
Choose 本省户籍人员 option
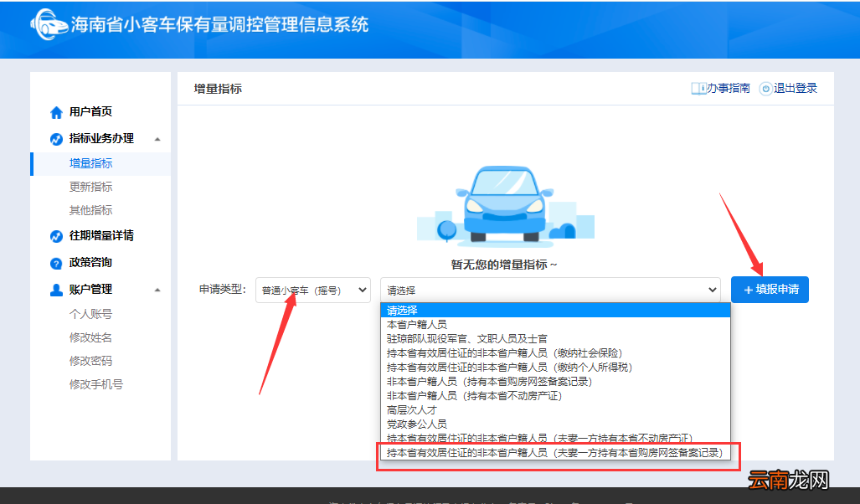click(x=555, y=325)
